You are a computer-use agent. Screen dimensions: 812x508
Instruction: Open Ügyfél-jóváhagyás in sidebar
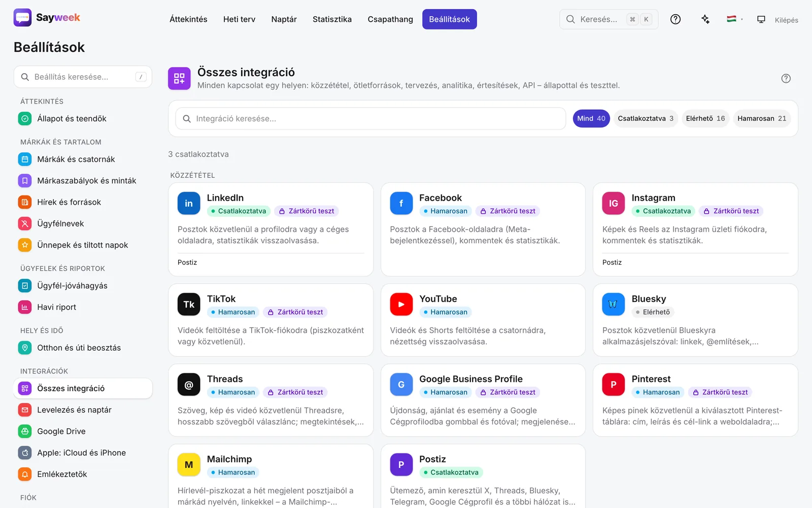click(83, 285)
